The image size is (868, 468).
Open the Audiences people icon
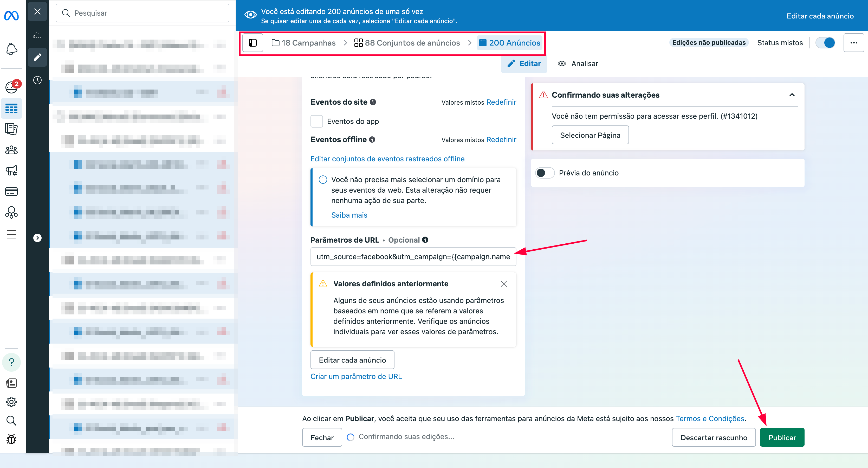pos(11,150)
